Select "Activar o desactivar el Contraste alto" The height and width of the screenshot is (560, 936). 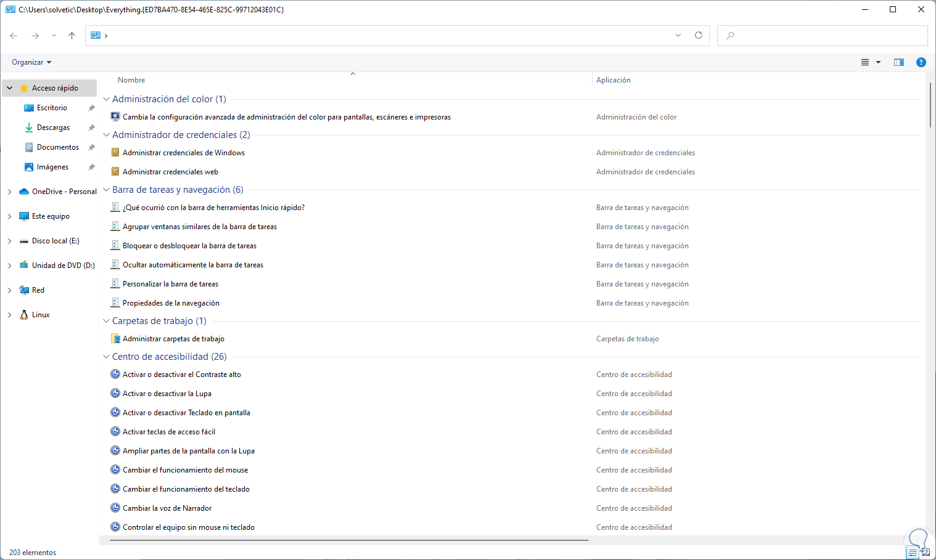click(x=182, y=375)
